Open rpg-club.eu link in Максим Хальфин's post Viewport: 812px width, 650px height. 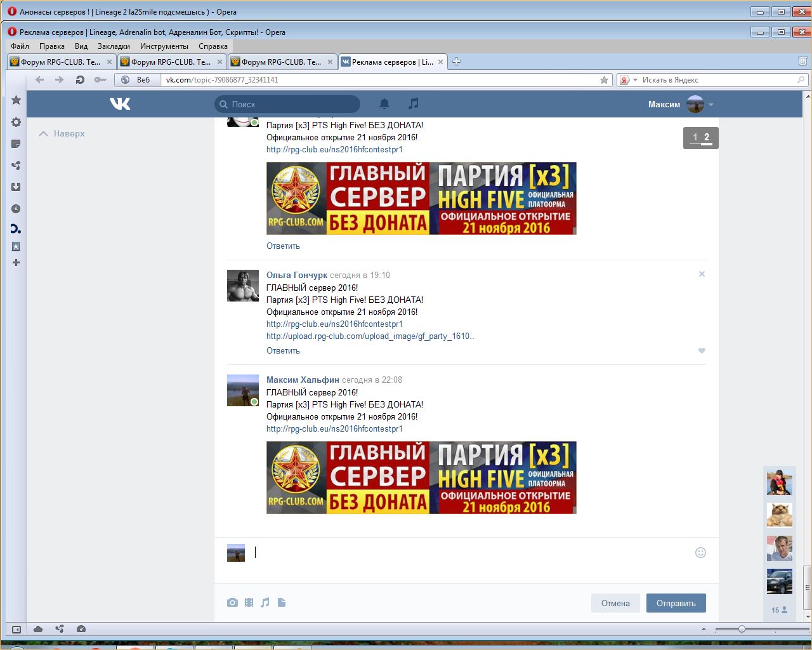click(x=334, y=429)
